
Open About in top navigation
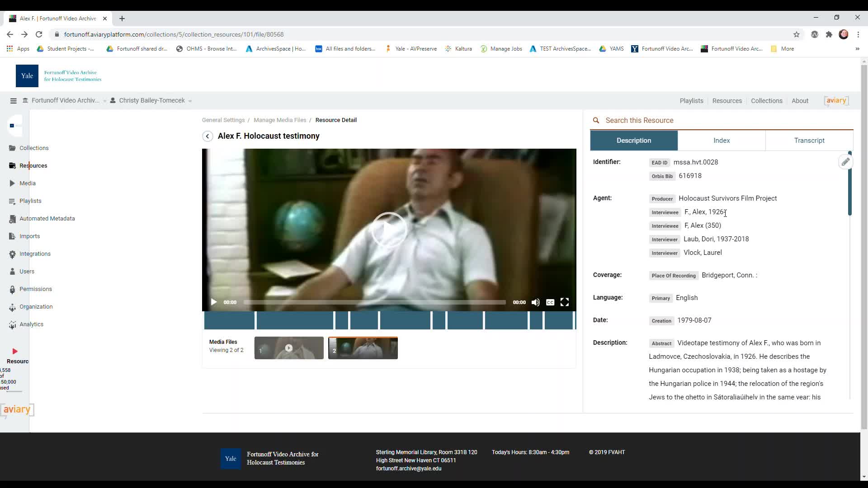[x=800, y=101]
